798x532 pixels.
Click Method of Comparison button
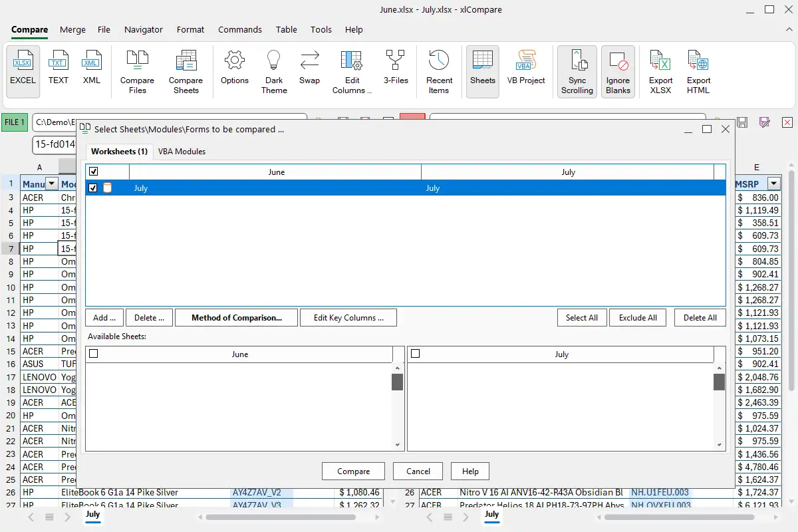(236, 318)
